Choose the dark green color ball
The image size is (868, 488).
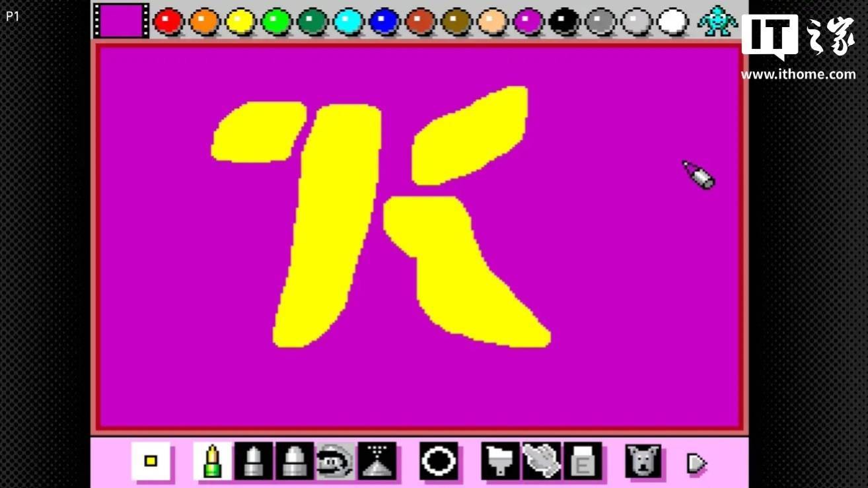pos(312,21)
